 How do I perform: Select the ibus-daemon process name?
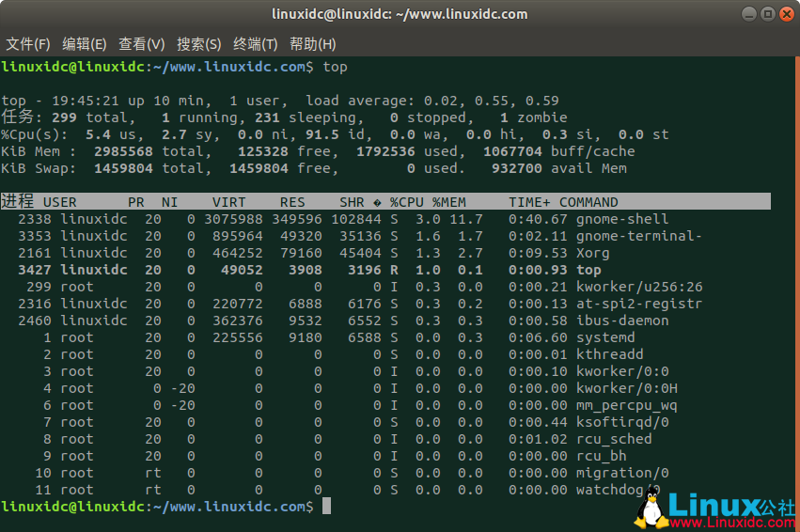[622, 321]
